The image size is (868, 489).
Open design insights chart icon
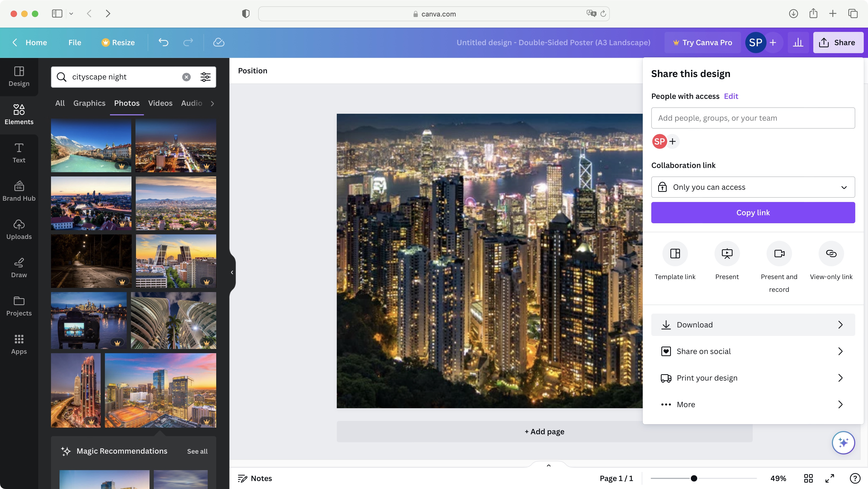(x=798, y=43)
